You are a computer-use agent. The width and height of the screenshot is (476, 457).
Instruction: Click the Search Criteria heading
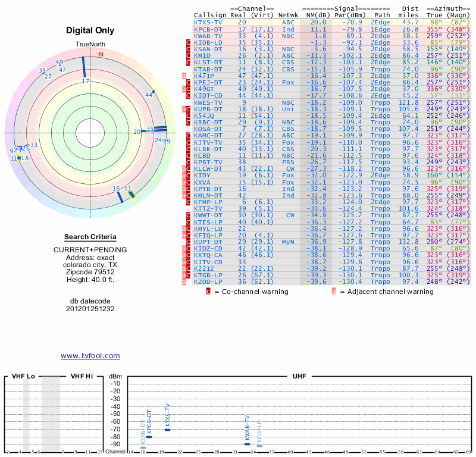click(x=90, y=237)
